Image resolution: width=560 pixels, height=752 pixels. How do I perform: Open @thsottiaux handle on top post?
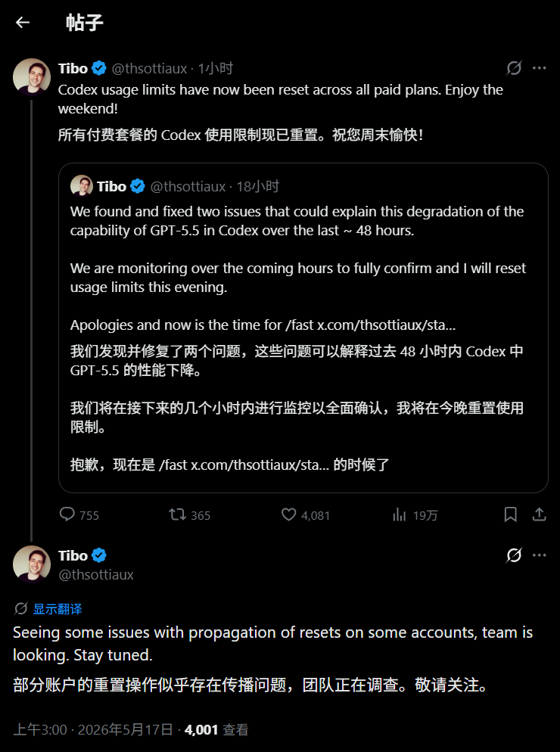(x=149, y=69)
